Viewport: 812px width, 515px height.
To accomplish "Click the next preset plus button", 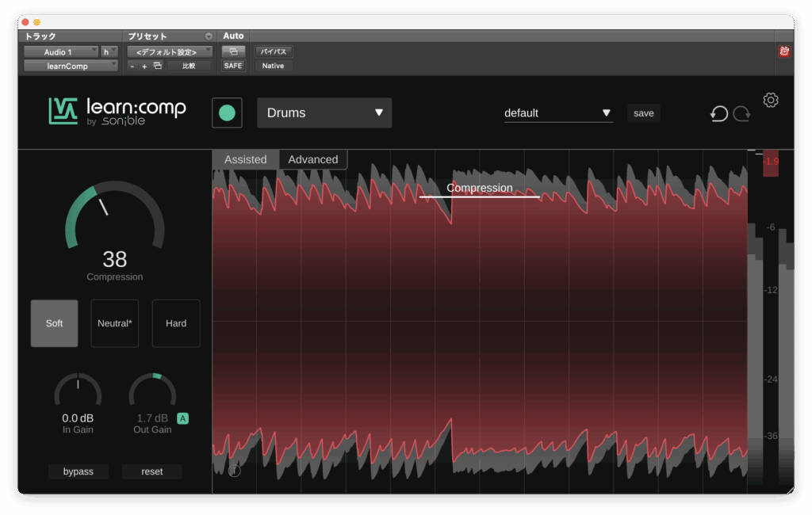I will [x=144, y=67].
